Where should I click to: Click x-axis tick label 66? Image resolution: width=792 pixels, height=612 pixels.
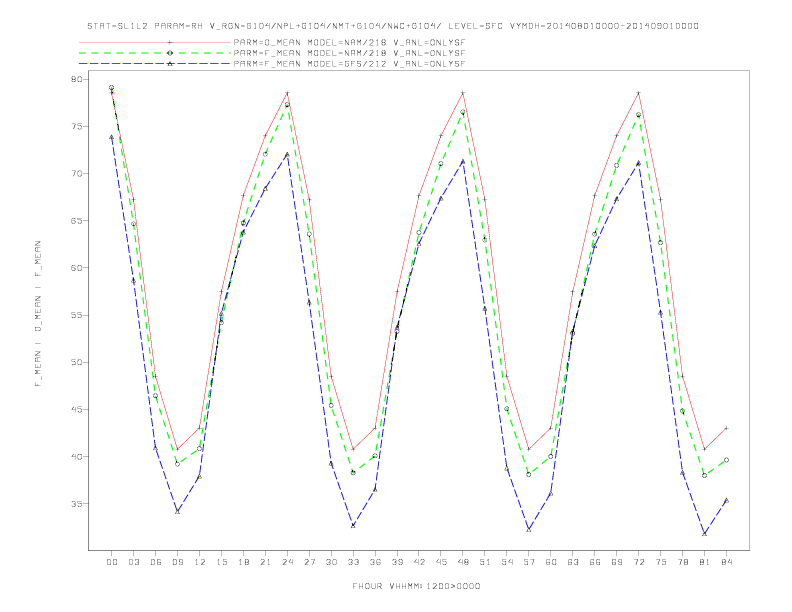(595, 562)
